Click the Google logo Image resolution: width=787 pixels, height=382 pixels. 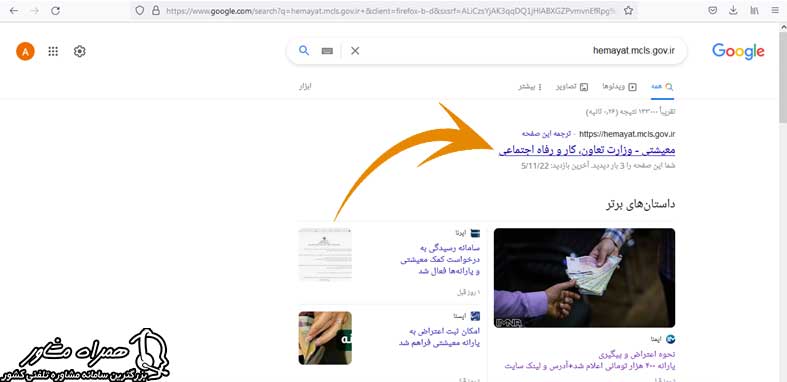(738, 51)
